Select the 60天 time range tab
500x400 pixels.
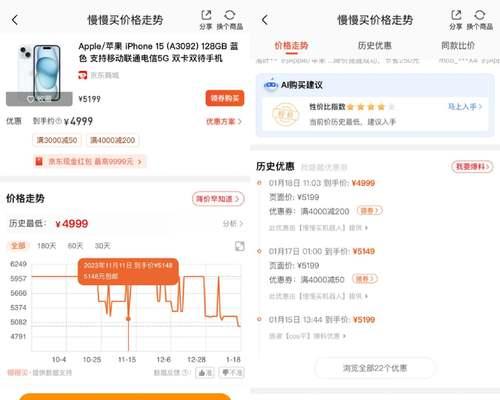pos(75,246)
